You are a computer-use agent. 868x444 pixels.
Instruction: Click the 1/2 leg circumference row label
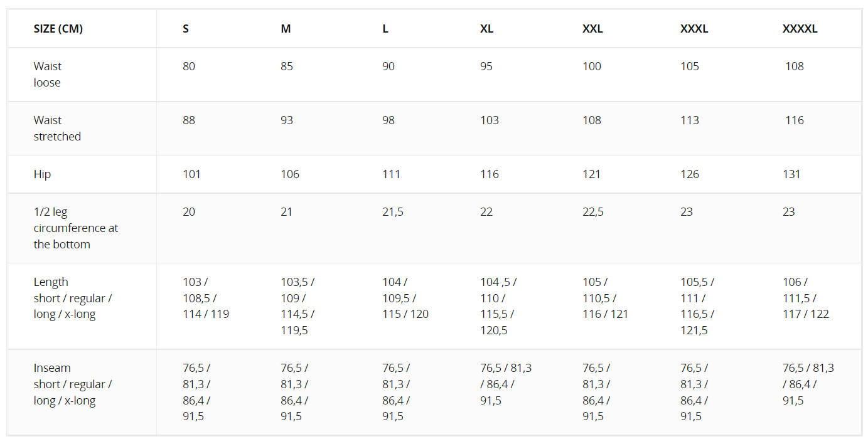click(x=76, y=228)
